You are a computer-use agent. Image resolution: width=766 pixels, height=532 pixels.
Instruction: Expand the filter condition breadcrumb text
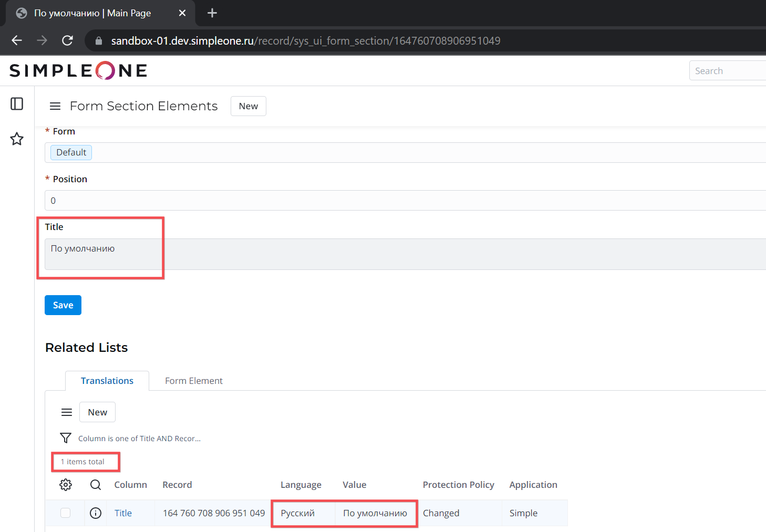139,439
